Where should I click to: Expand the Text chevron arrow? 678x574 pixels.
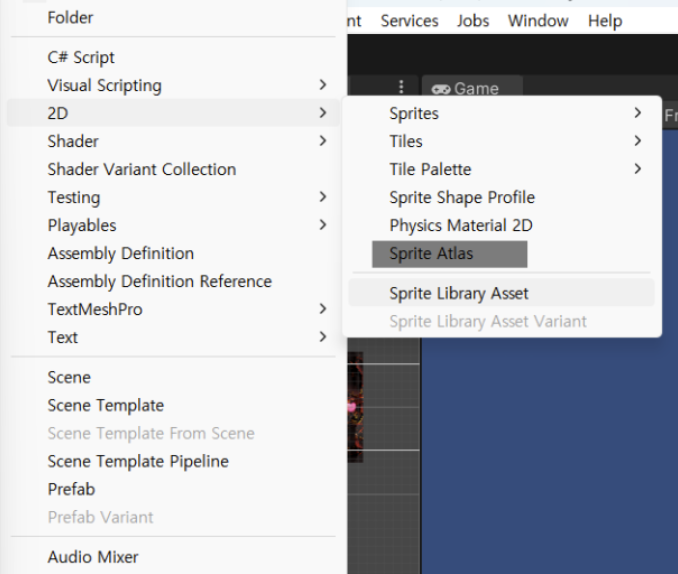tap(323, 337)
